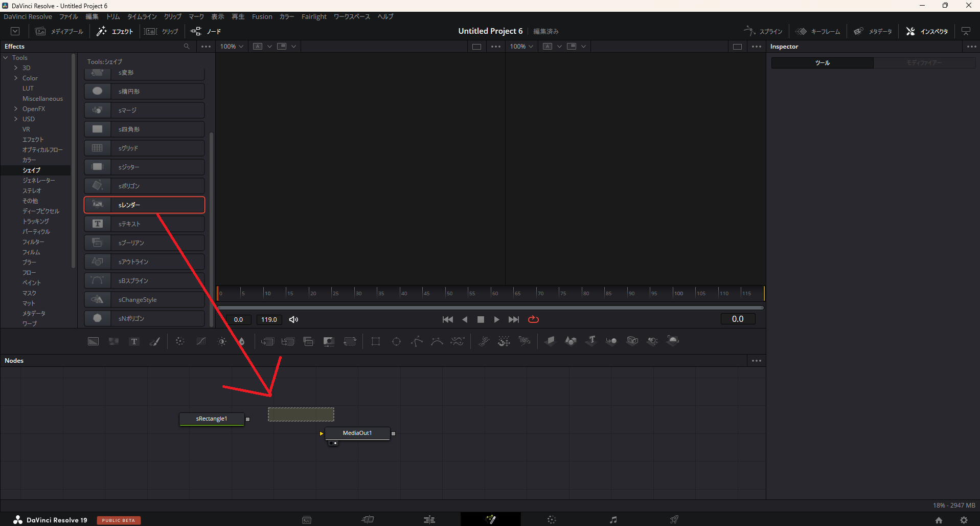The width and height of the screenshot is (980, 526).
Task: Click the render end frame field 119.0
Action: click(x=269, y=320)
